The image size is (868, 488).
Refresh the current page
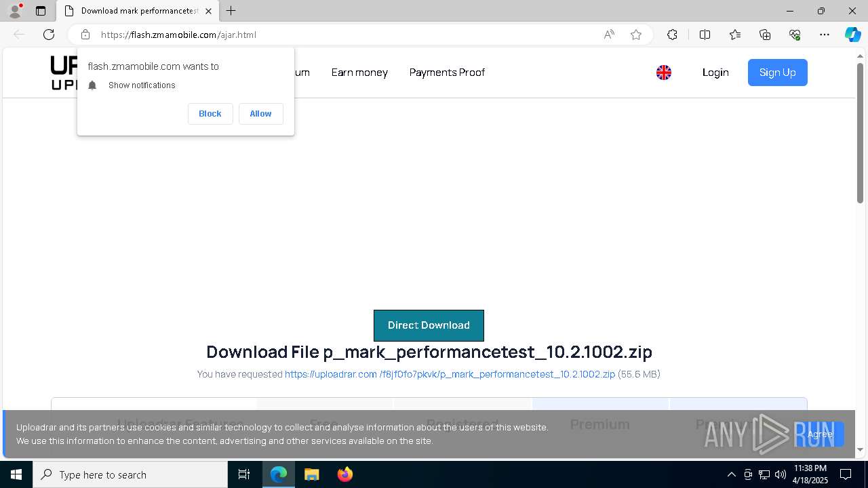[x=49, y=35]
